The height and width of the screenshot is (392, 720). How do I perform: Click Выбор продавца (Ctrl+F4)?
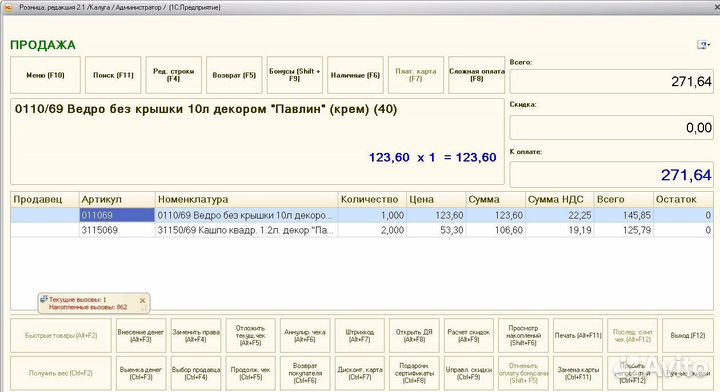tap(196, 373)
